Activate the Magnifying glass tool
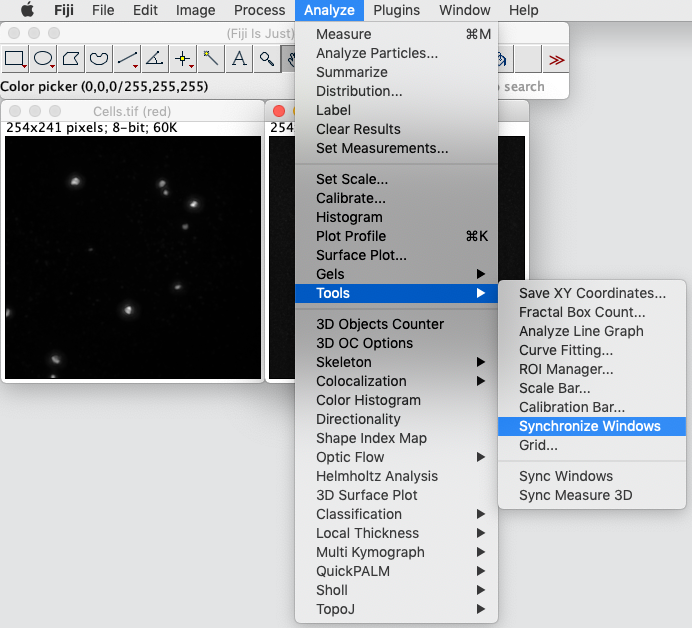This screenshot has width=692, height=628. pos(266,59)
